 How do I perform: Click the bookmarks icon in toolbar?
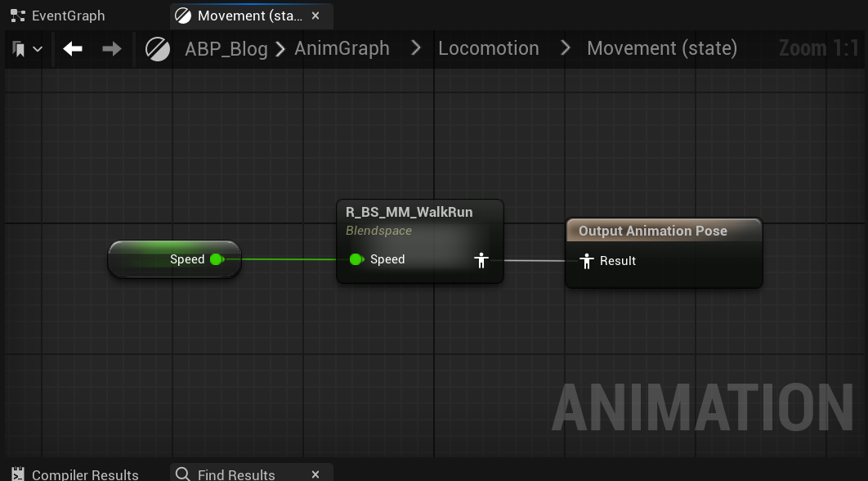click(19, 49)
